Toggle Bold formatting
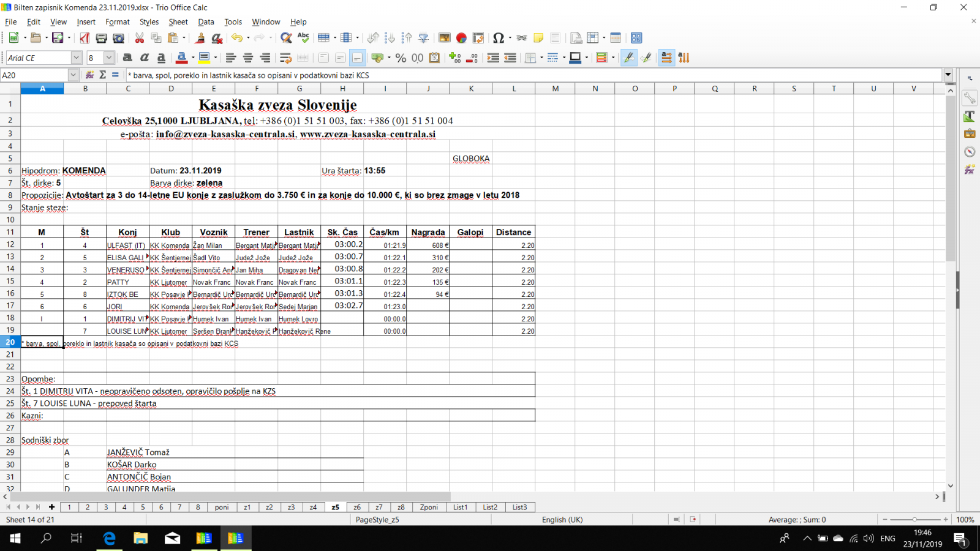The height and width of the screenshot is (551, 980). pyautogui.click(x=127, y=58)
